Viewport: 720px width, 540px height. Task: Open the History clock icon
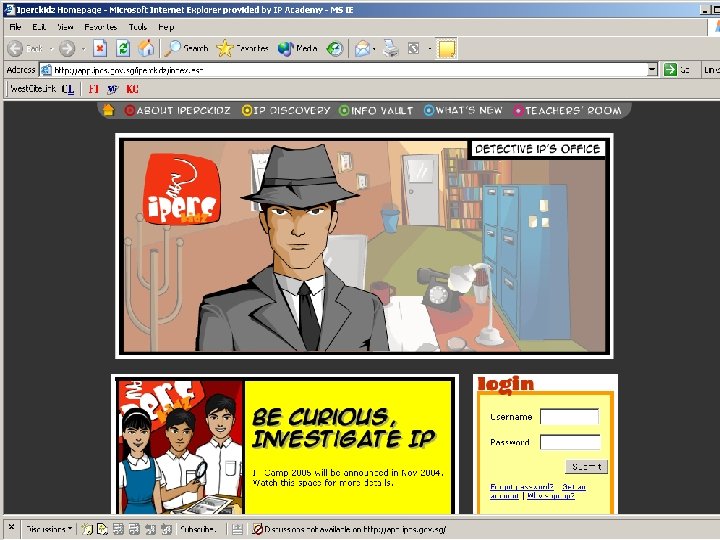click(x=335, y=48)
